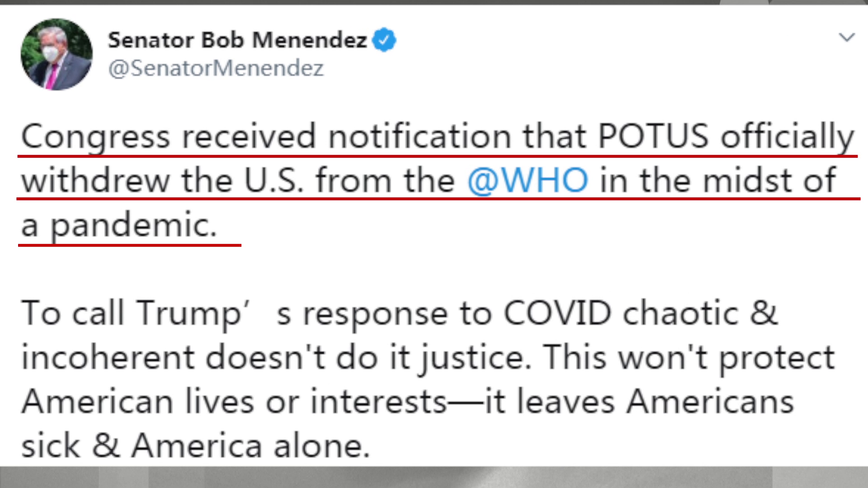Click the word interests in the tweet
Screen dimensions: 868x488
click(378, 402)
